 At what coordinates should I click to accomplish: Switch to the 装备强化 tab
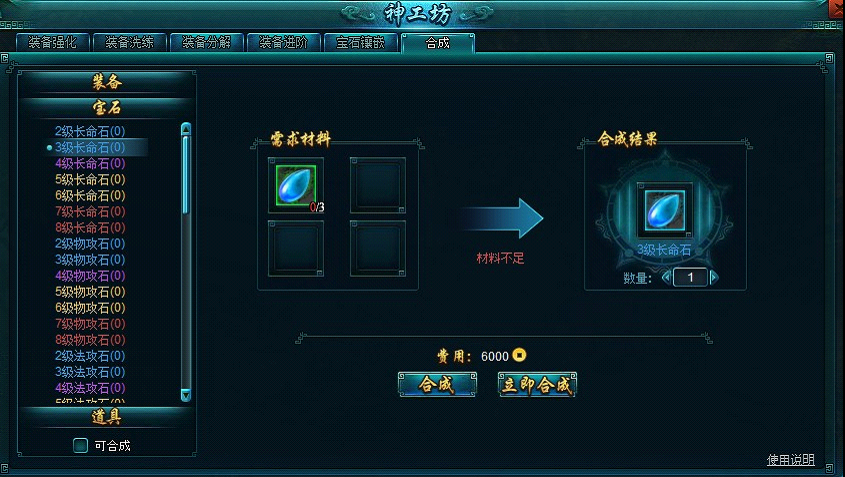click(52, 43)
